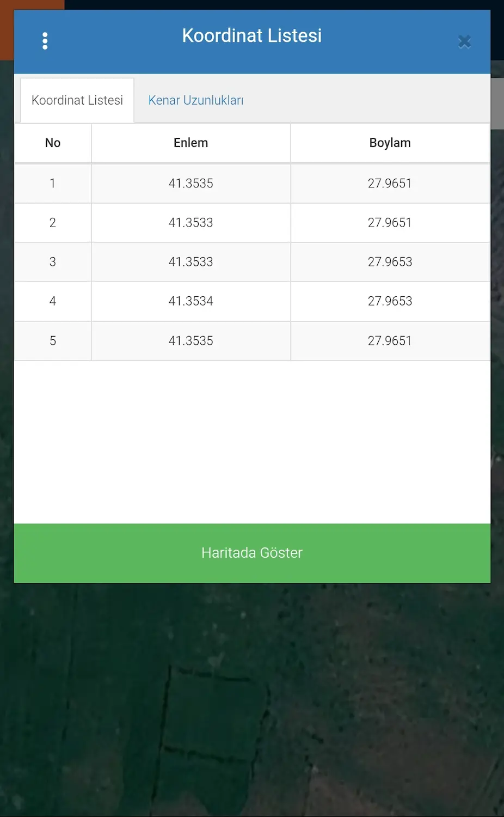The height and width of the screenshot is (817, 504).
Task: Click row number 2 cell
Action: click(53, 223)
